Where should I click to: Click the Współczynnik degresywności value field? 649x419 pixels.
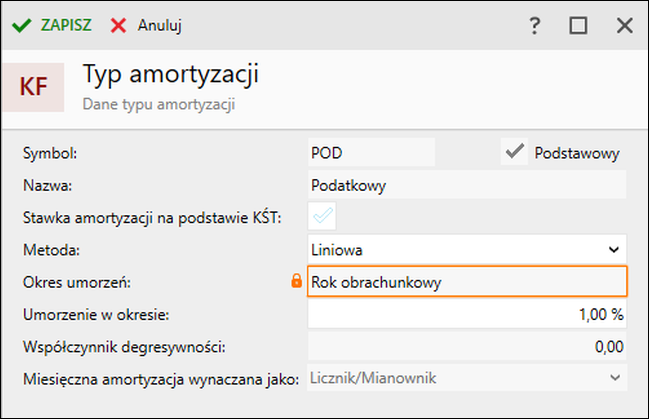(467, 346)
